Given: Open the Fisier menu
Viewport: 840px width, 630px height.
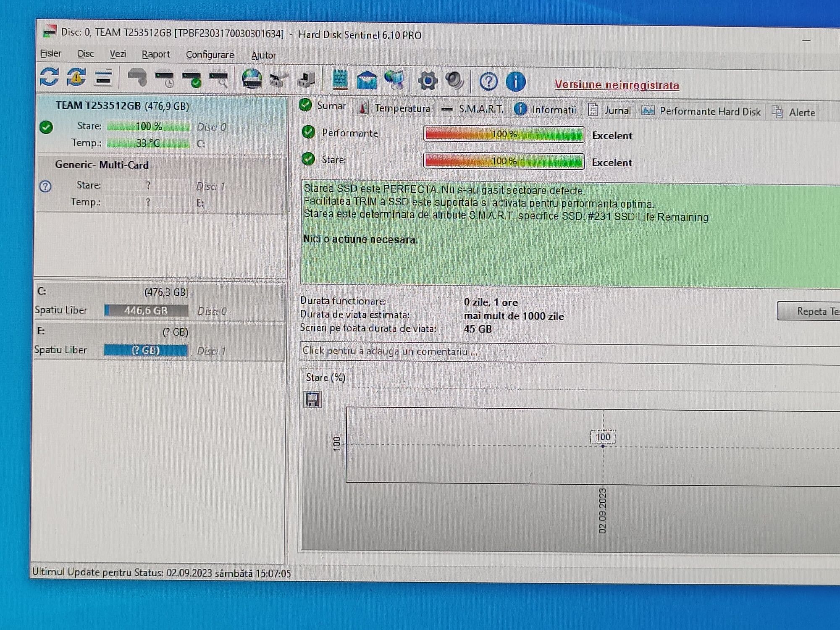Looking at the screenshot, I should click(51, 53).
